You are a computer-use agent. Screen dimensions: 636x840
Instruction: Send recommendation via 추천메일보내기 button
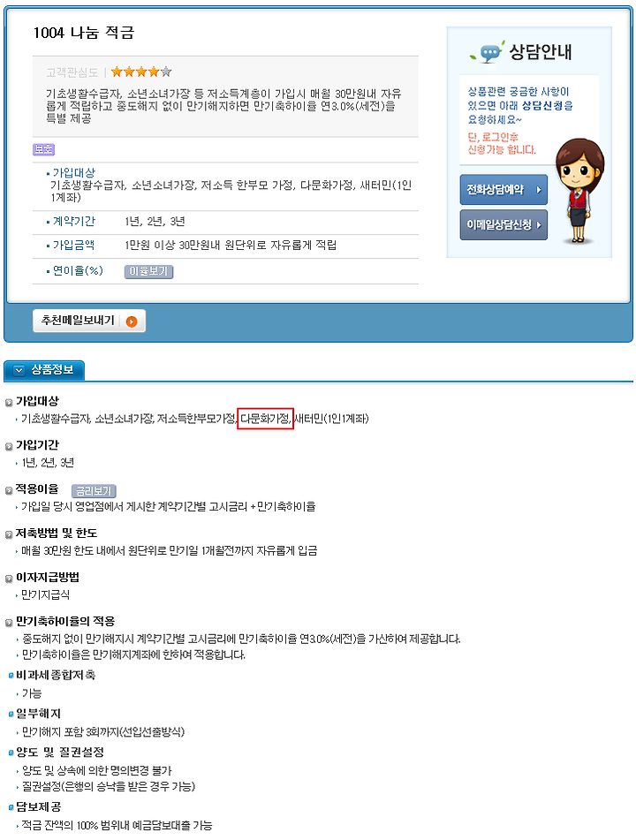point(89,321)
